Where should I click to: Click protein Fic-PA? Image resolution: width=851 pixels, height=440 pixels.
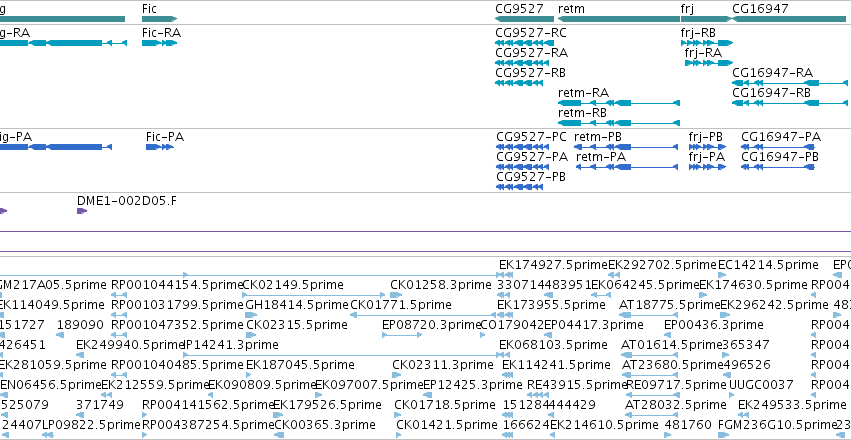click(x=165, y=137)
